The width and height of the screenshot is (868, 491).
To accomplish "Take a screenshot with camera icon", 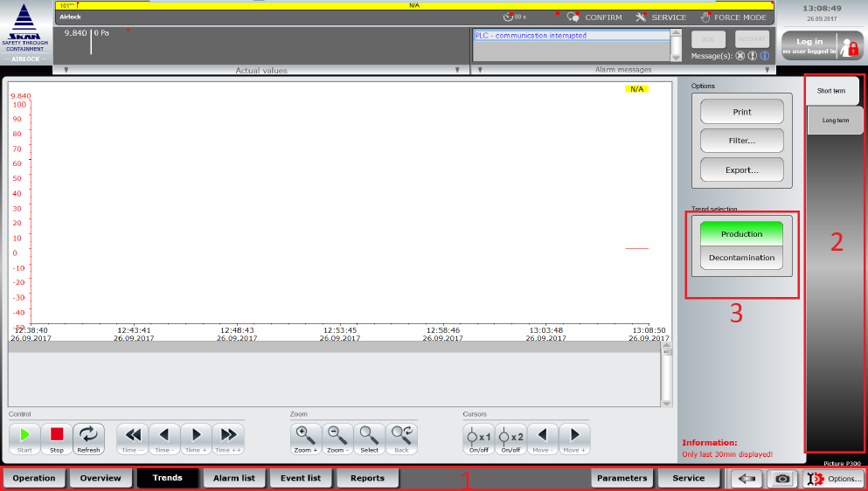I will [782, 479].
